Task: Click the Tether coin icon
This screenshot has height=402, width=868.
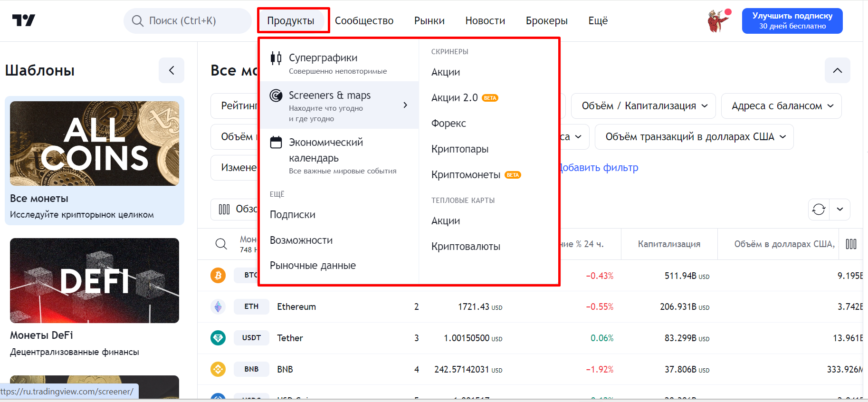Action: [x=218, y=338]
